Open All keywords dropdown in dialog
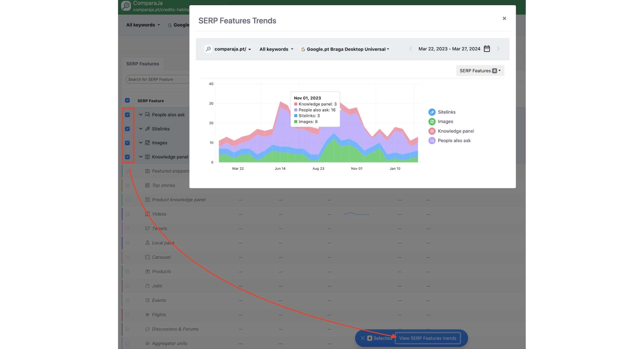This screenshot has width=644, height=349. coord(276,49)
